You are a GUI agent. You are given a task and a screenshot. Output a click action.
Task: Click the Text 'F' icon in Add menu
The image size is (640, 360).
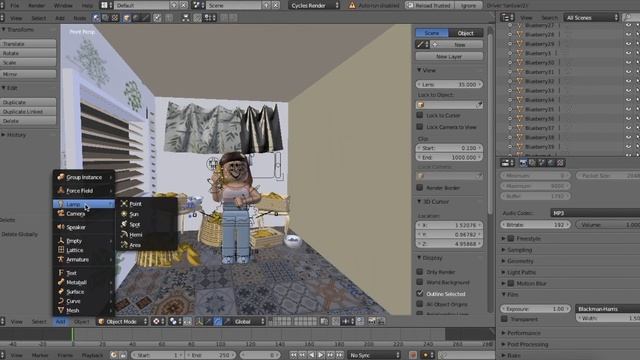coord(61,273)
